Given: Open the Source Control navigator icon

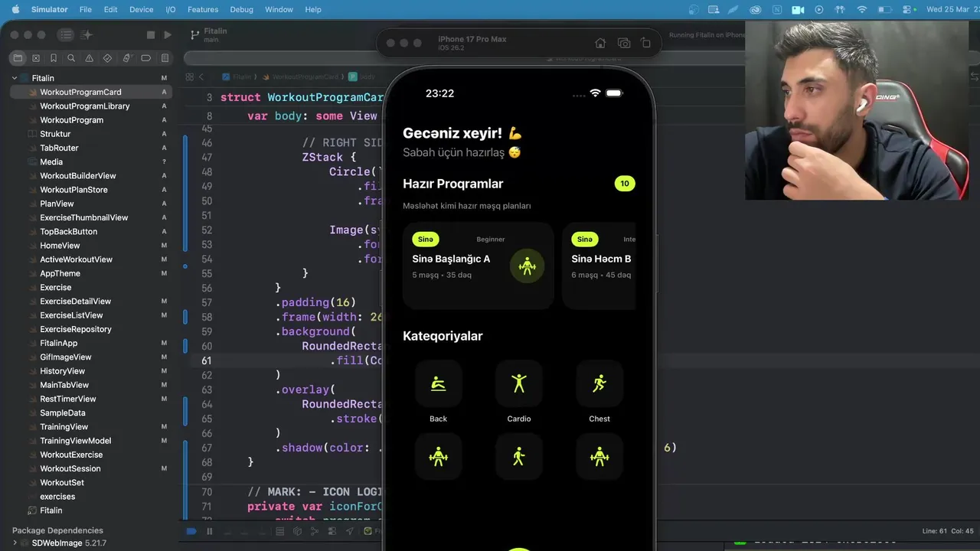Looking at the screenshot, I should [x=36, y=58].
